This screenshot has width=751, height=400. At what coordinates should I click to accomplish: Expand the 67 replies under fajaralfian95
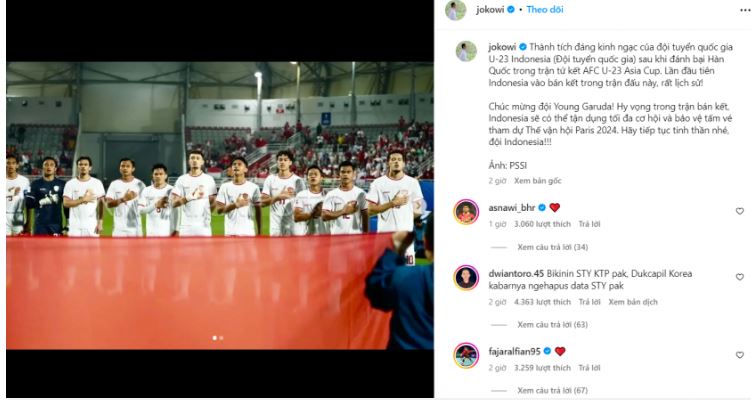pyautogui.click(x=552, y=390)
